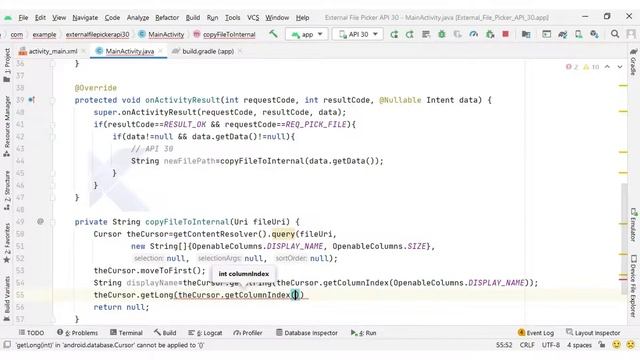The width and height of the screenshot is (640, 360).
Task: Click the override gutter icon on line 39
Action: 31,100
